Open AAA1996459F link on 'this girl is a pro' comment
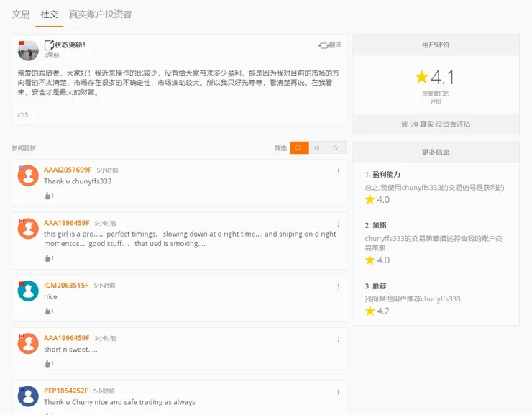Viewport: 532px width, 415px height. (x=66, y=223)
